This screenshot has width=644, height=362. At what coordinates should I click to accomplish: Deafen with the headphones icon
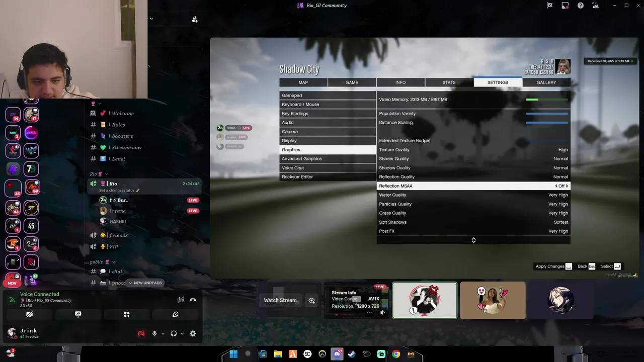click(174, 333)
